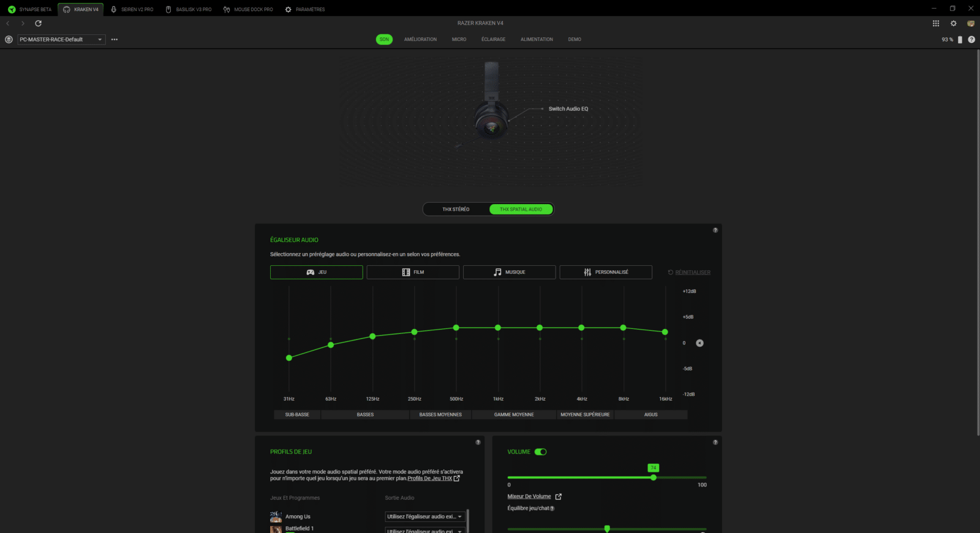This screenshot has width=980, height=533.
Task: Click the Kraken headset image
Action: (x=491, y=101)
